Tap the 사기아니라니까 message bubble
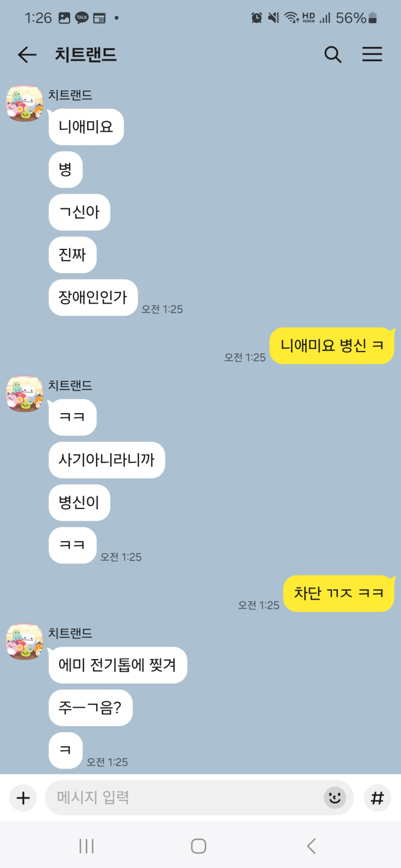Screen dimensions: 401x868 coord(107,460)
